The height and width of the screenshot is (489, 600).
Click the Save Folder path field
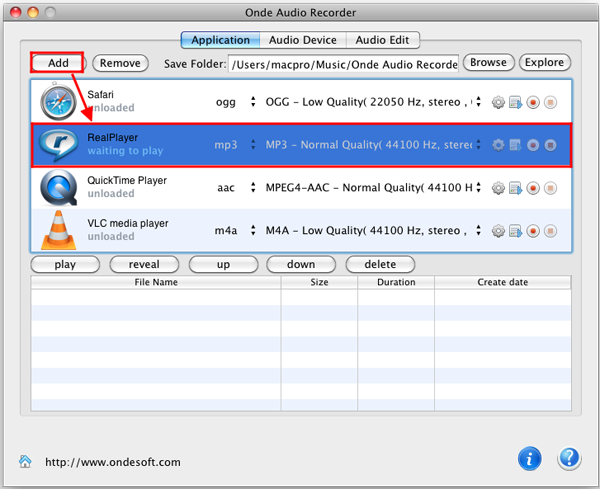[x=343, y=64]
